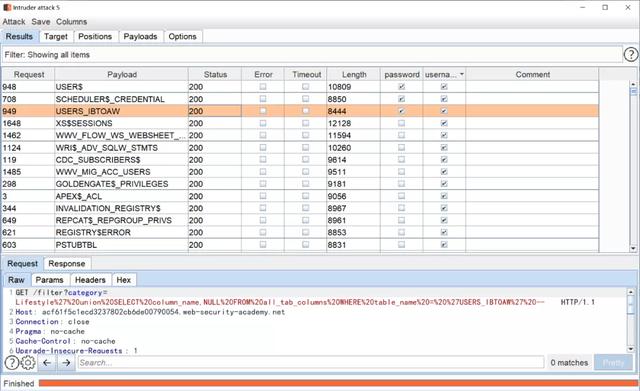Select the Request tab
Image resolution: width=640 pixels, height=391 pixels.
[x=22, y=264]
